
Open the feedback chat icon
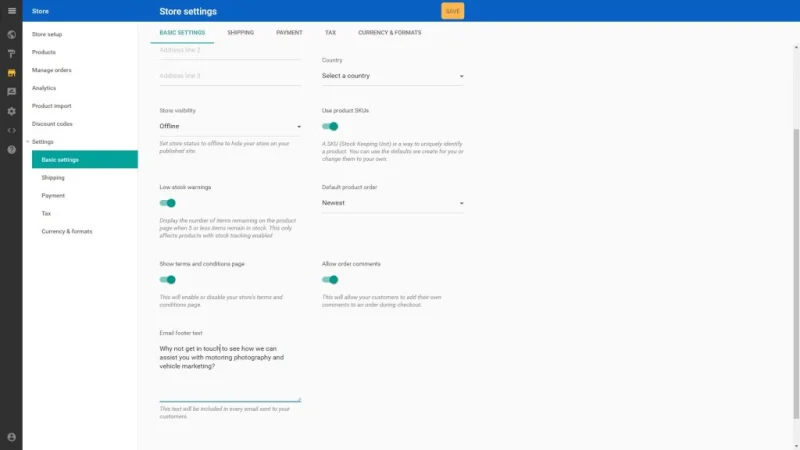point(11,92)
